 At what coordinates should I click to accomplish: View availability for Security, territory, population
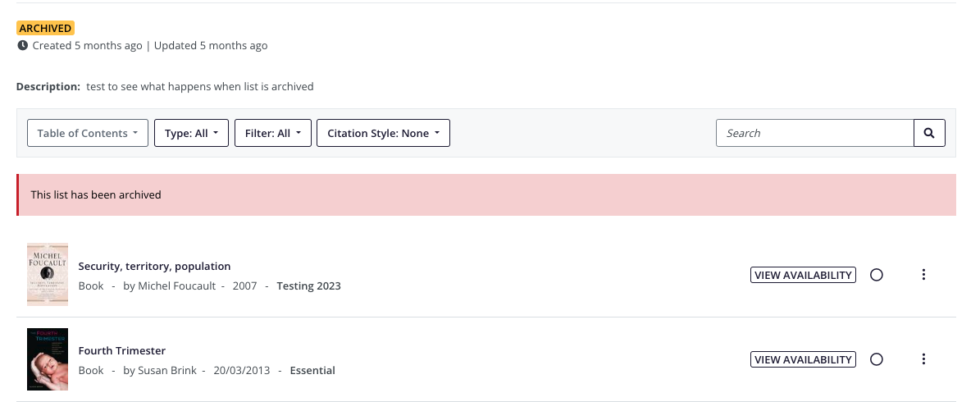(803, 275)
